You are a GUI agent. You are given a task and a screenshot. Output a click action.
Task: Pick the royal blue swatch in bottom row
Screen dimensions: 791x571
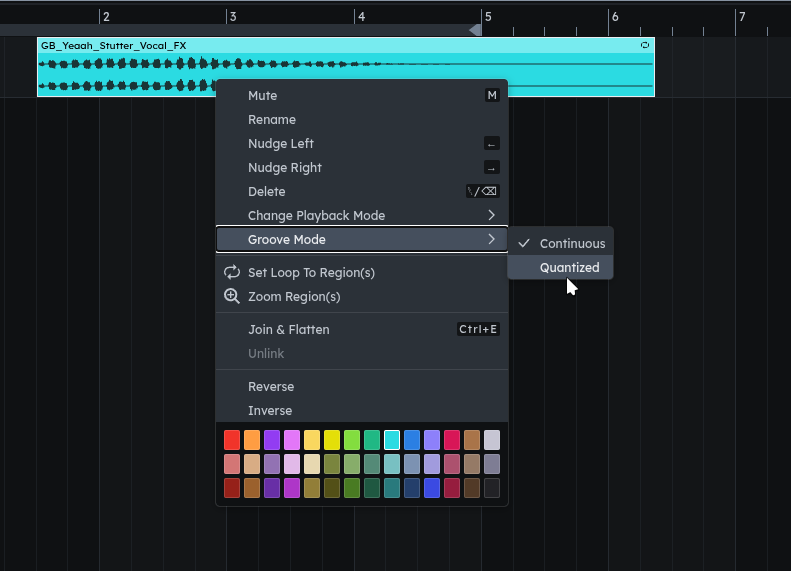(x=432, y=488)
